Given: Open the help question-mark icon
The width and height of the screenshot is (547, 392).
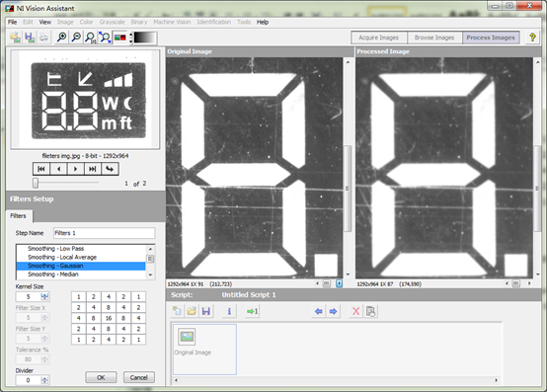Looking at the screenshot, I should [532, 37].
